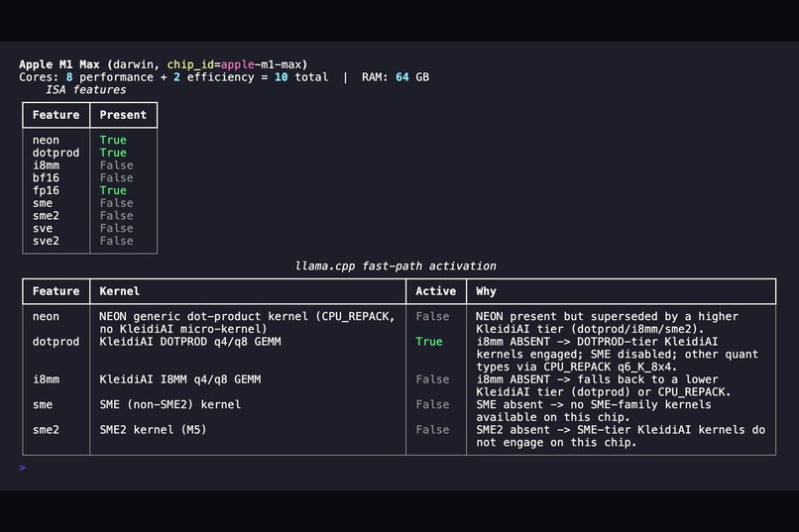
Task: Click the 'ISA features' table title
Action: pos(85,90)
